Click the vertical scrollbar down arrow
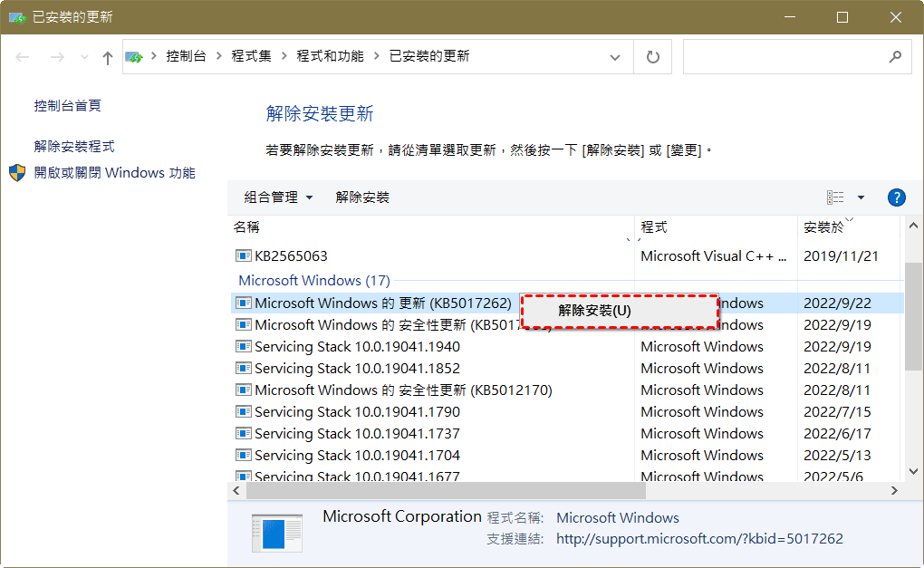 913,471
